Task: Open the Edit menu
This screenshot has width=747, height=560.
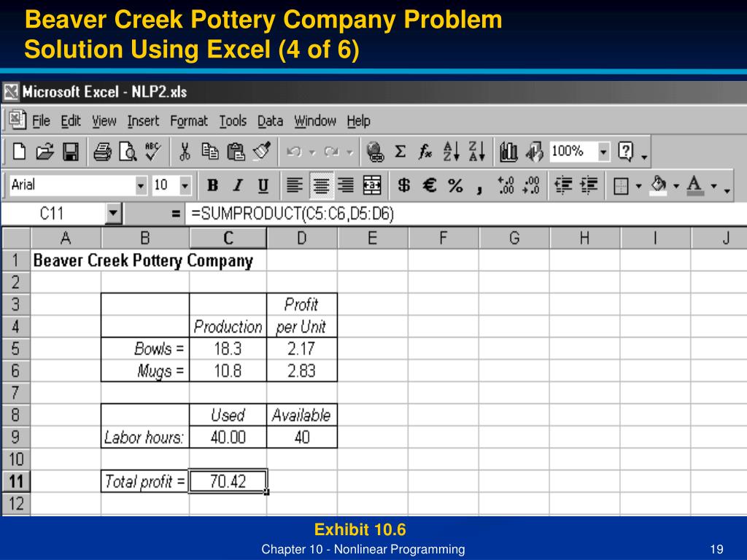Action: (x=71, y=121)
